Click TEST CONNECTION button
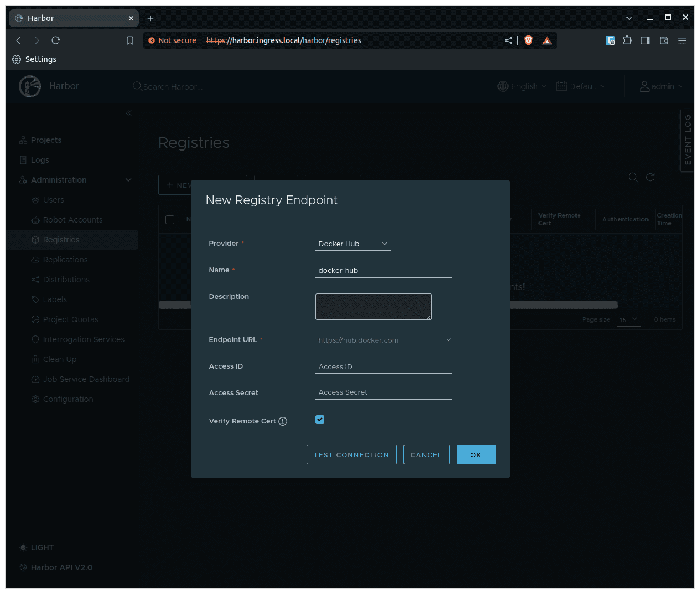This screenshot has width=700, height=594. coord(351,454)
